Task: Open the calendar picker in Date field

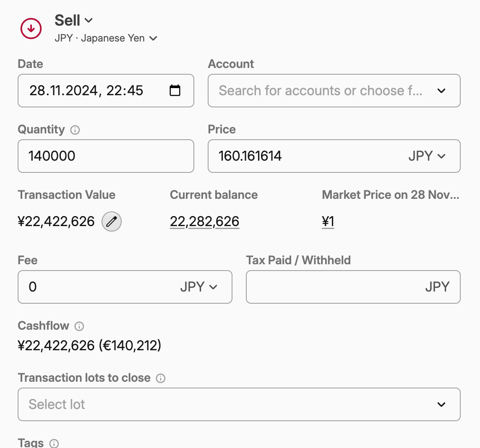Action: pyautogui.click(x=175, y=91)
